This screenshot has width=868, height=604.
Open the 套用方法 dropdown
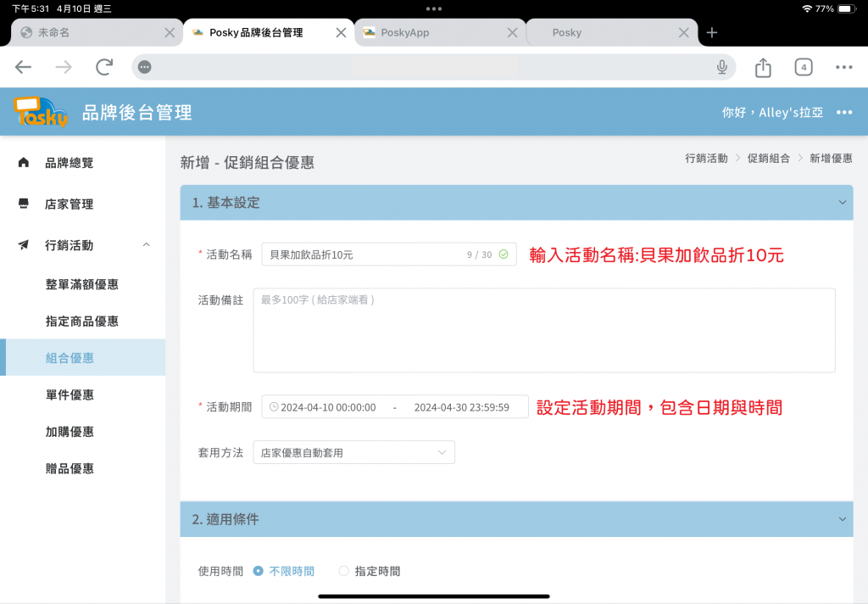[x=353, y=452]
